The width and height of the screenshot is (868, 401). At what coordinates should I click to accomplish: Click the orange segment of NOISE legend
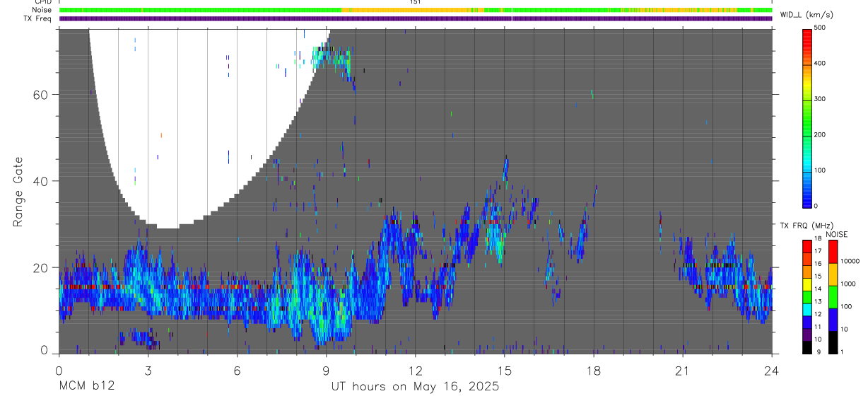833,274
